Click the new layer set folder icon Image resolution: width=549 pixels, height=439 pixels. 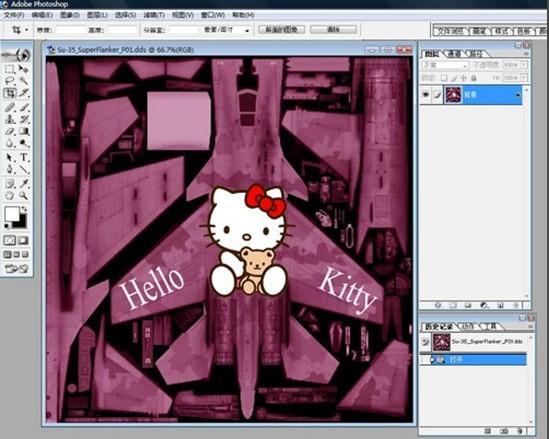(468, 306)
